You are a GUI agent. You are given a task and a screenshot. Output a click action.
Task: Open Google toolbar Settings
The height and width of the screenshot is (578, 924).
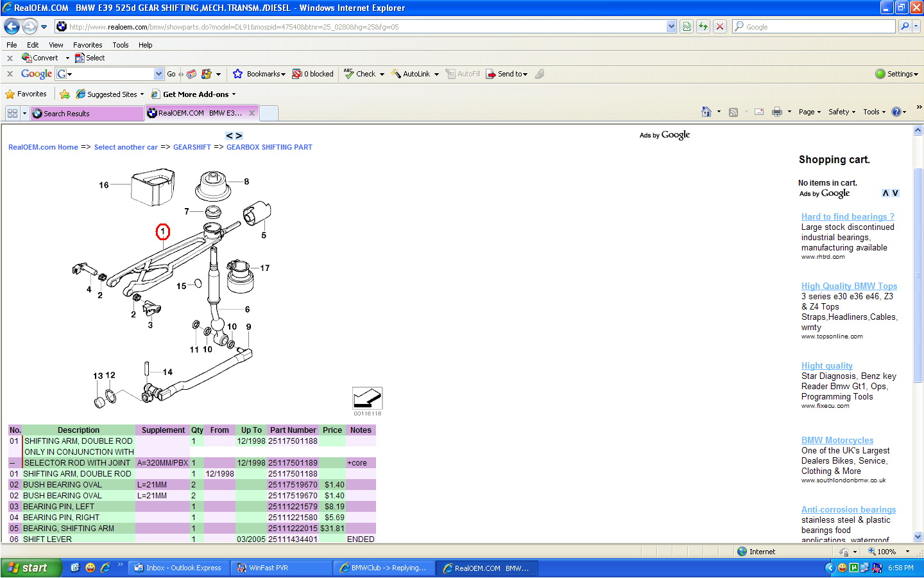896,74
